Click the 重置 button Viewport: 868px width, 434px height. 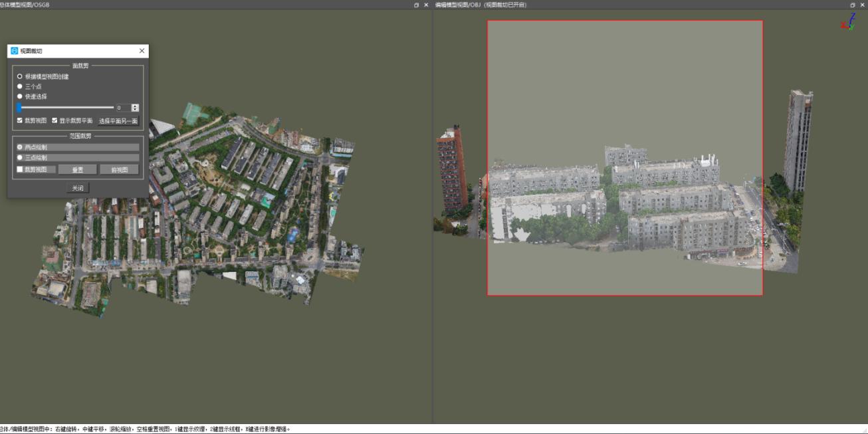click(78, 169)
